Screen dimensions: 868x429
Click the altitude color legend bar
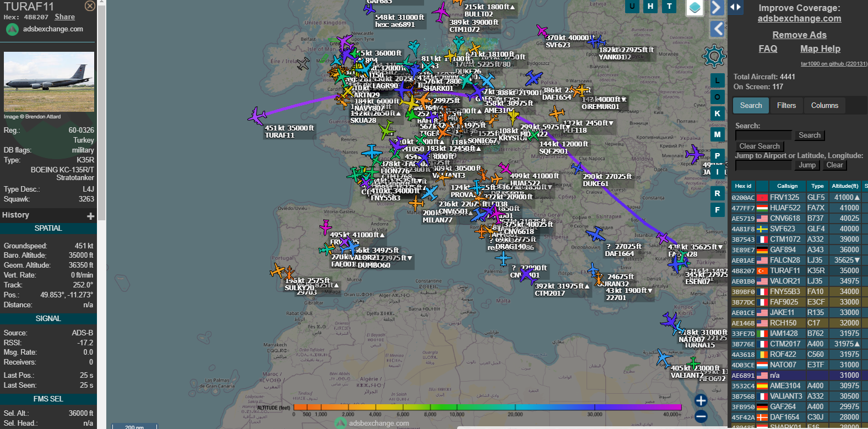(x=487, y=408)
